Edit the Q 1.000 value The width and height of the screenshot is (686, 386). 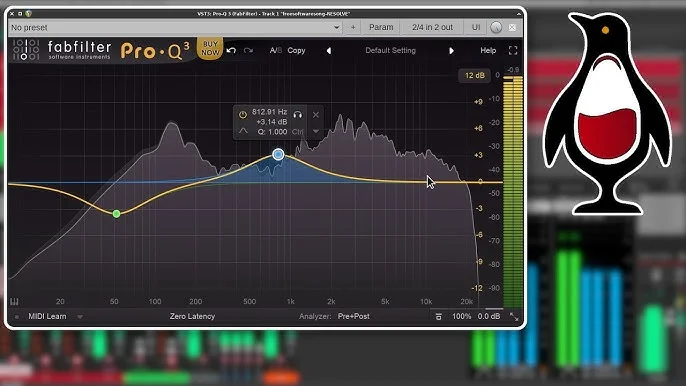click(272, 132)
